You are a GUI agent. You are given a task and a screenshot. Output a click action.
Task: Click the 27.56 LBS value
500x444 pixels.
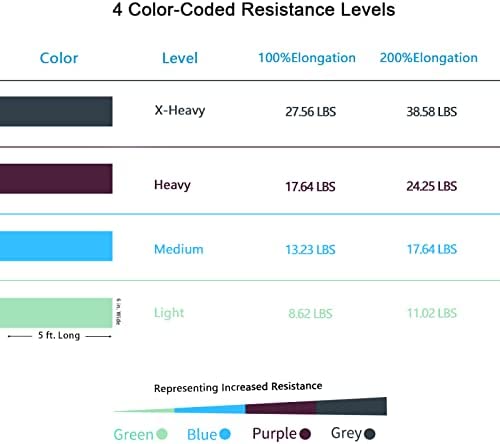pos(310,112)
